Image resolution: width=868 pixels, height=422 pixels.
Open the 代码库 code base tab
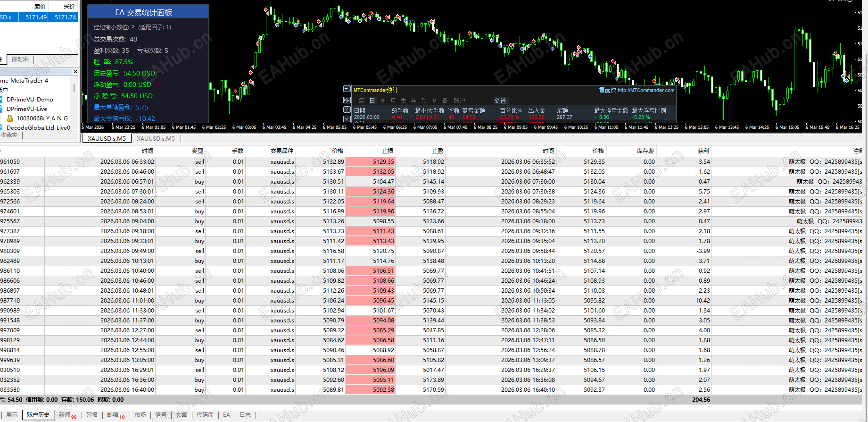coord(205,415)
